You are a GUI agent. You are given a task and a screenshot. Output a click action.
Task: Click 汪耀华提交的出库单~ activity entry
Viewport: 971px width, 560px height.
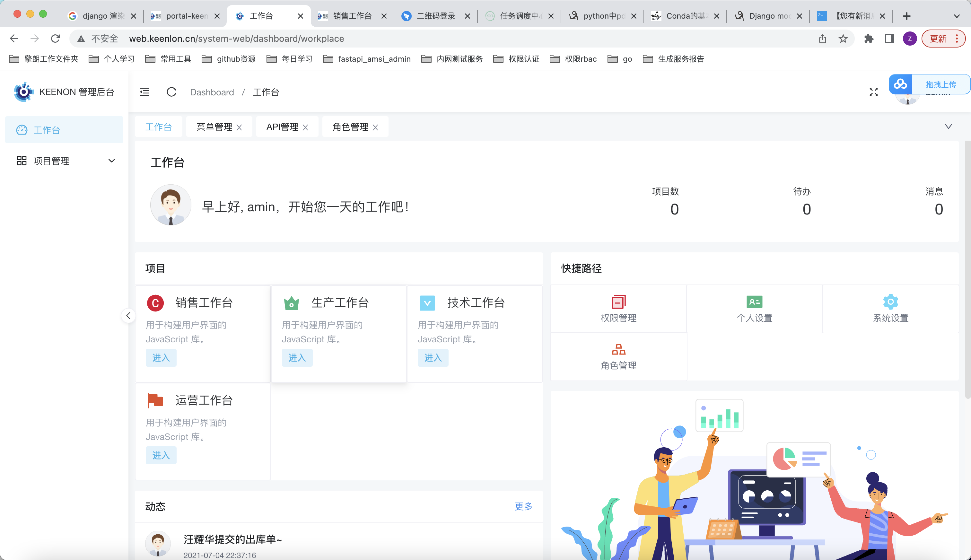[233, 539]
